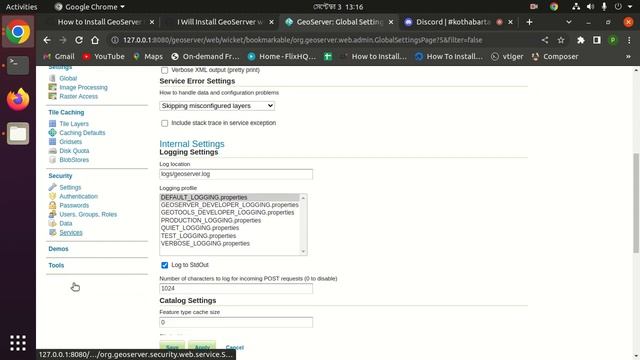Open Disk Quota icon

coord(52,151)
